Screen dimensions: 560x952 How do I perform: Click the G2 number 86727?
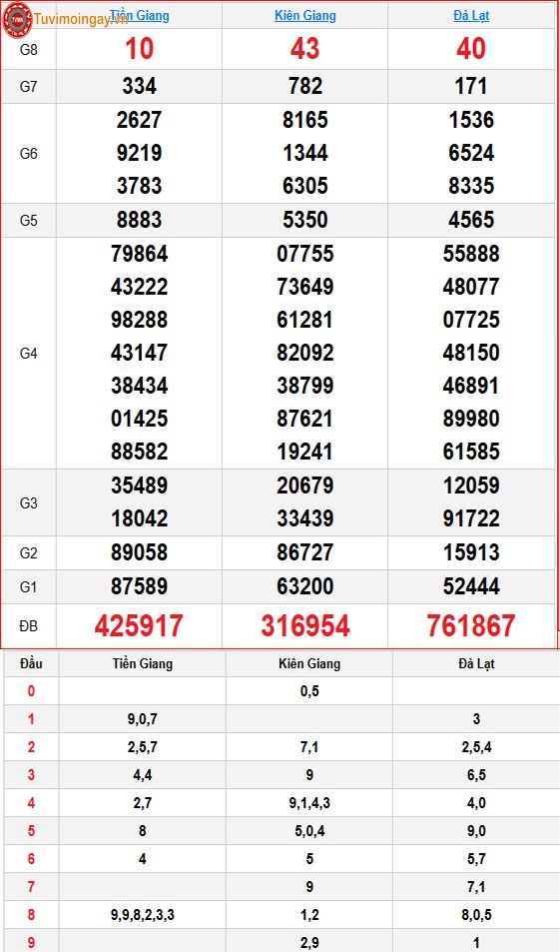[x=305, y=552]
